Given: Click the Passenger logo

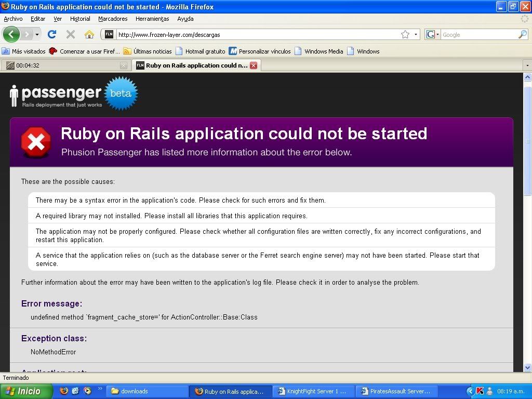Looking at the screenshot, I should (x=56, y=96).
